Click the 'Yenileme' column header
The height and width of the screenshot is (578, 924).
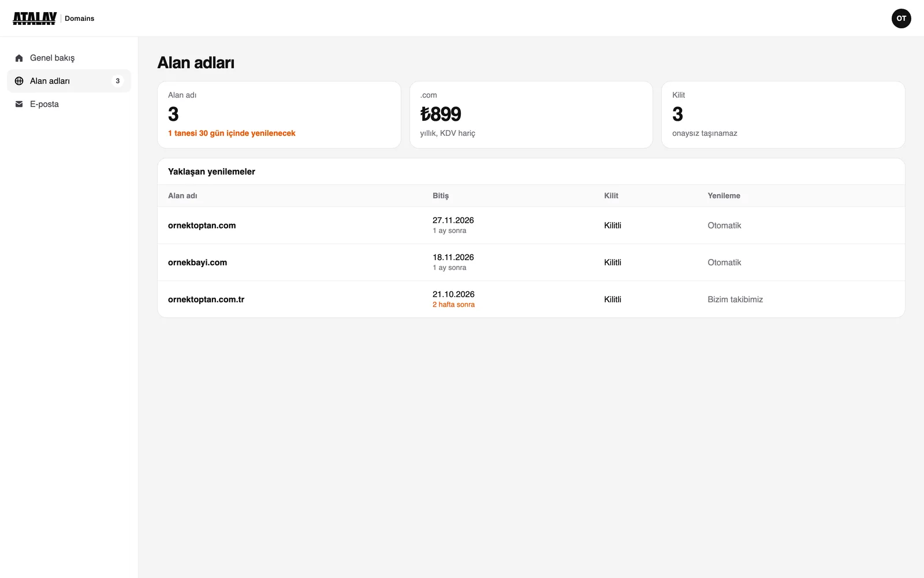click(x=724, y=196)
